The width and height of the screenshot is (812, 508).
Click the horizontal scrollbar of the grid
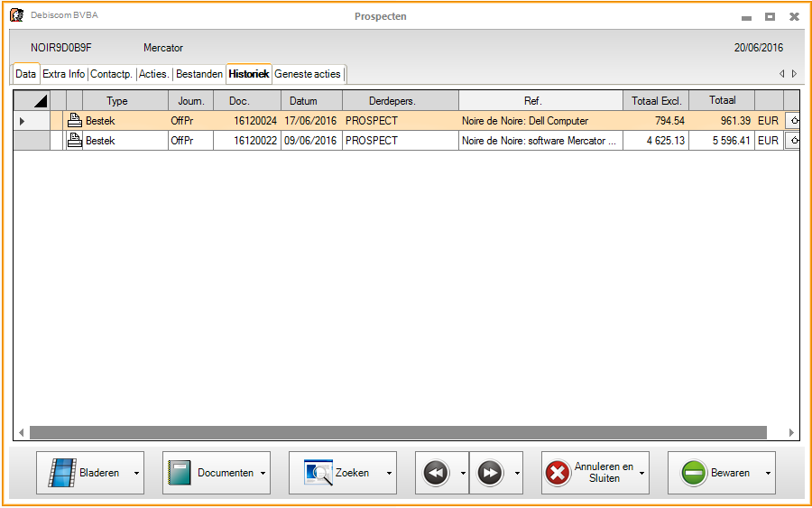coord(397,432)
